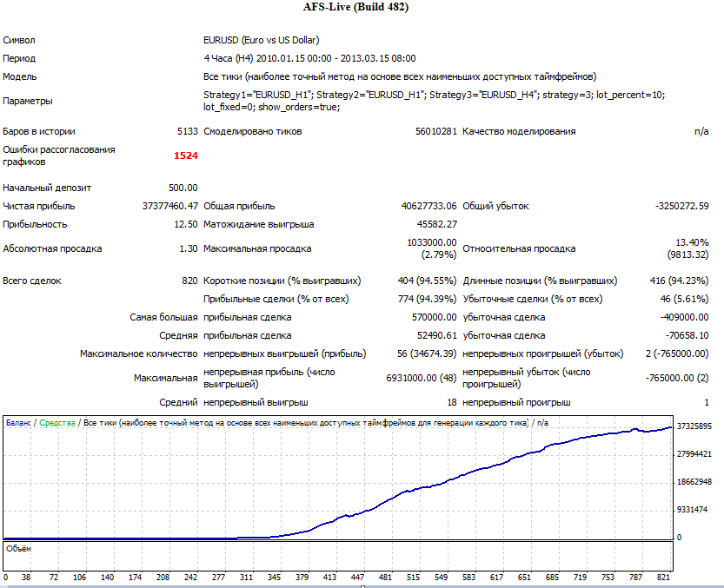This screenshot has width=724, height=588.
Task: Click the Параметры row label
Action: click(x=28, y=101)
